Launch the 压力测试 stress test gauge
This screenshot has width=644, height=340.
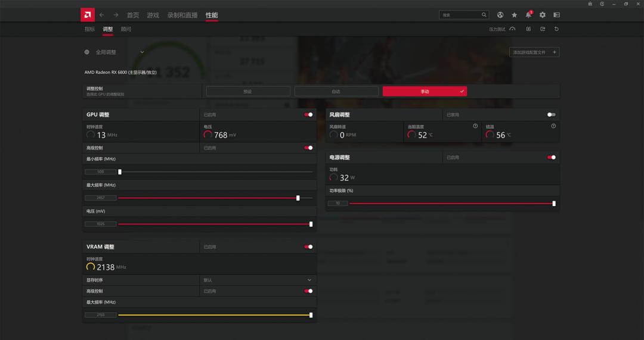point(512,29)
